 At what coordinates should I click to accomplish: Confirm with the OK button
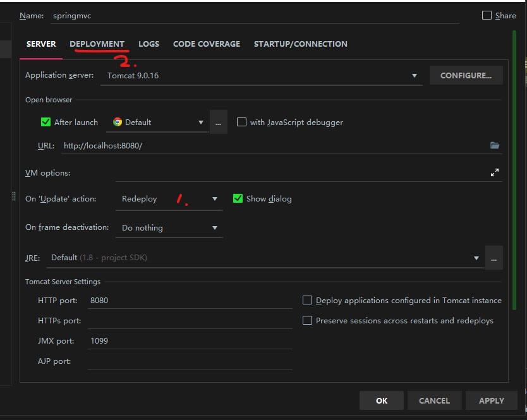[382, 400]
